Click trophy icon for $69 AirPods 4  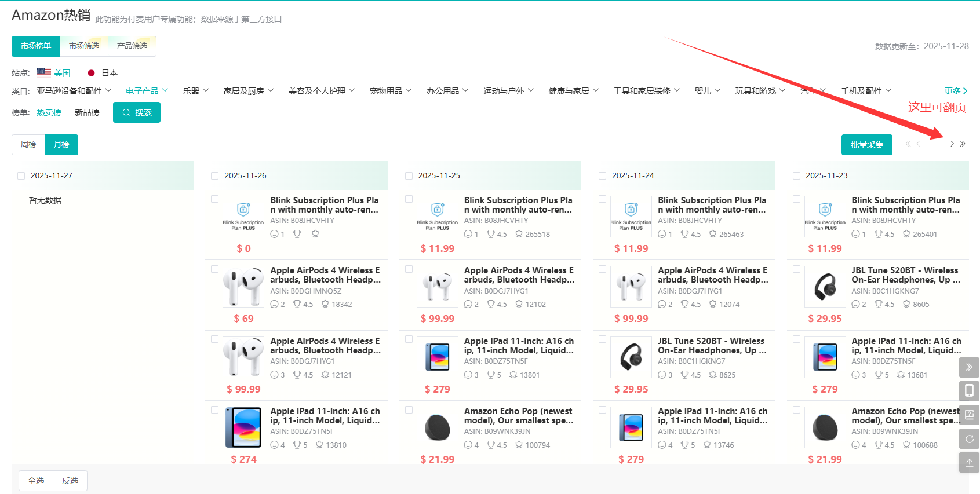tap(297, 304)
